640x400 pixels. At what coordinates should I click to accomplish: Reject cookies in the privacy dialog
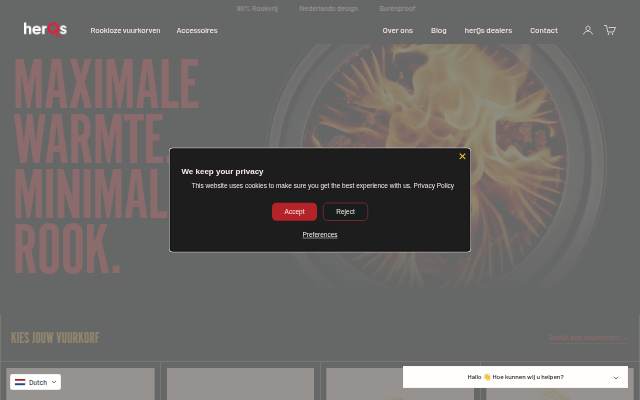click(x=345, y=211)
